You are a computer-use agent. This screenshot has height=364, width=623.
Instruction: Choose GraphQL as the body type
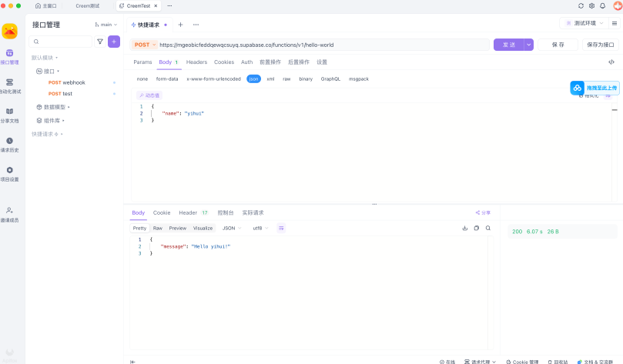coord(330,78)
